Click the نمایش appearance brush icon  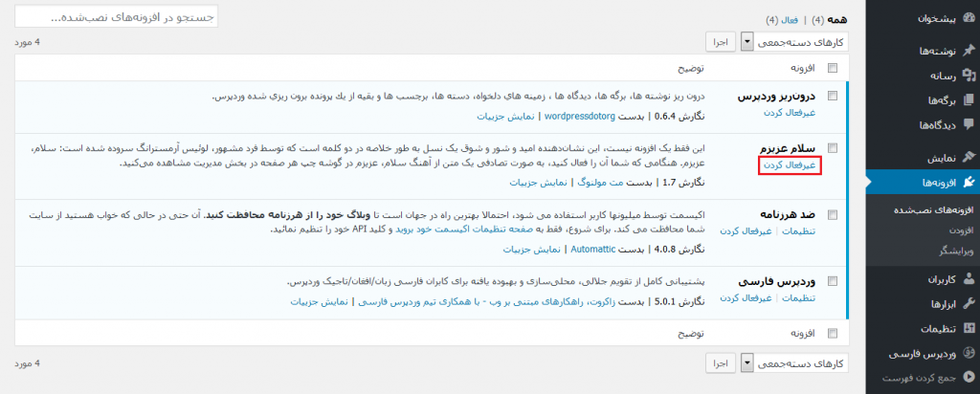(x=969, y=158)
